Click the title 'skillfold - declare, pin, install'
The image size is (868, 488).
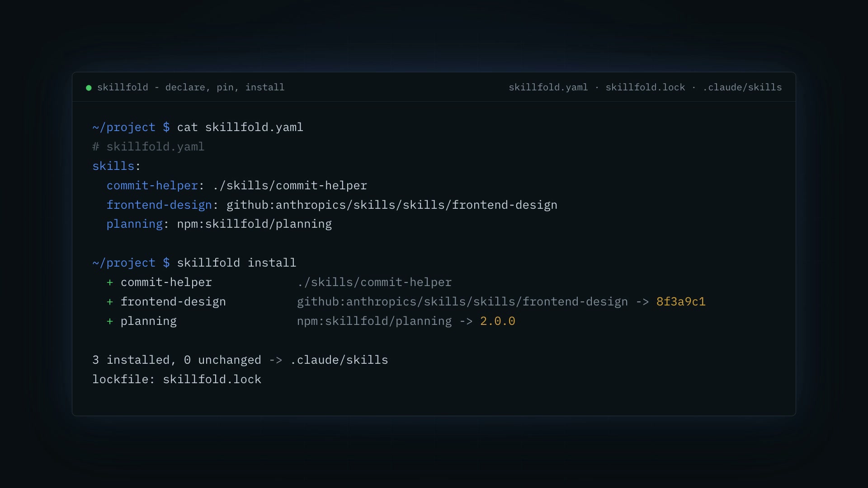[x=191, y=87]
